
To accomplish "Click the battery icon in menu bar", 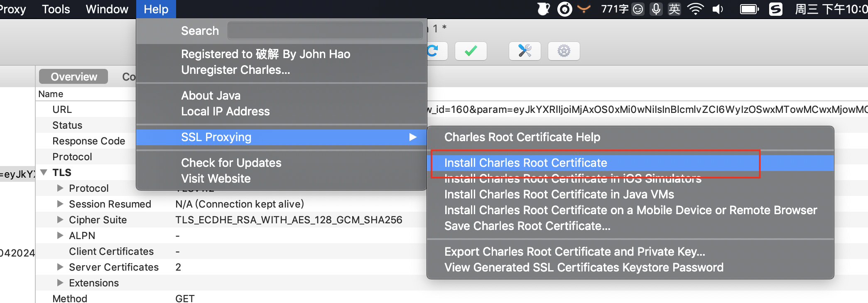I will pos(750,9).
